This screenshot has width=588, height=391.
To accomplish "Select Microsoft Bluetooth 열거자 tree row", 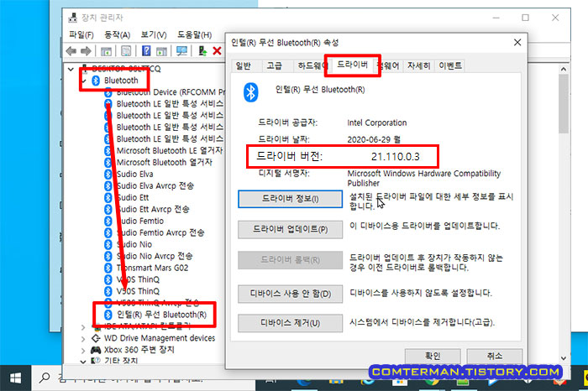I will click(x=158, y=163).
